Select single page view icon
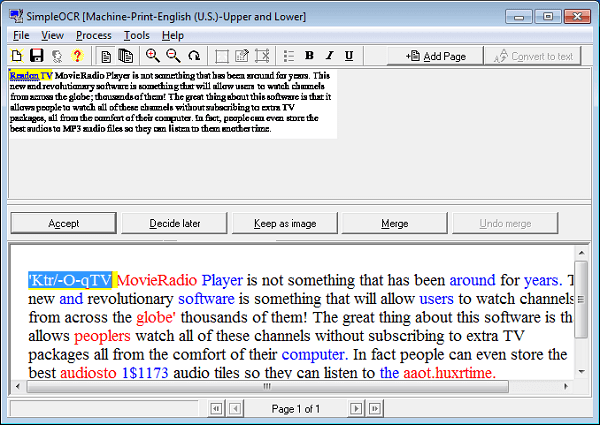The height and width of the screenshot is (425, 600). click(106, 56)
